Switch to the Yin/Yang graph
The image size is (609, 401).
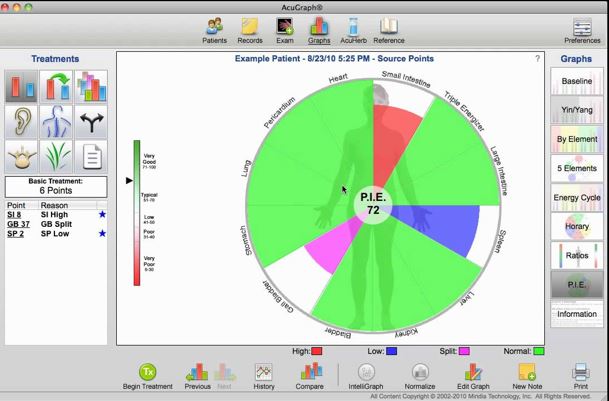pyautogui.click(x=577, y=110)
